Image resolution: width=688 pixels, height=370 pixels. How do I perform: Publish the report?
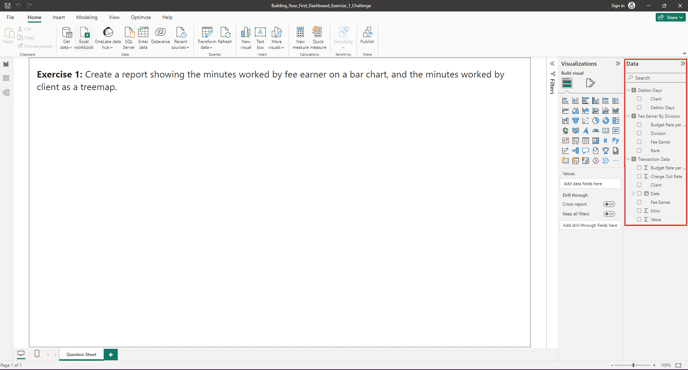point(367,36)
